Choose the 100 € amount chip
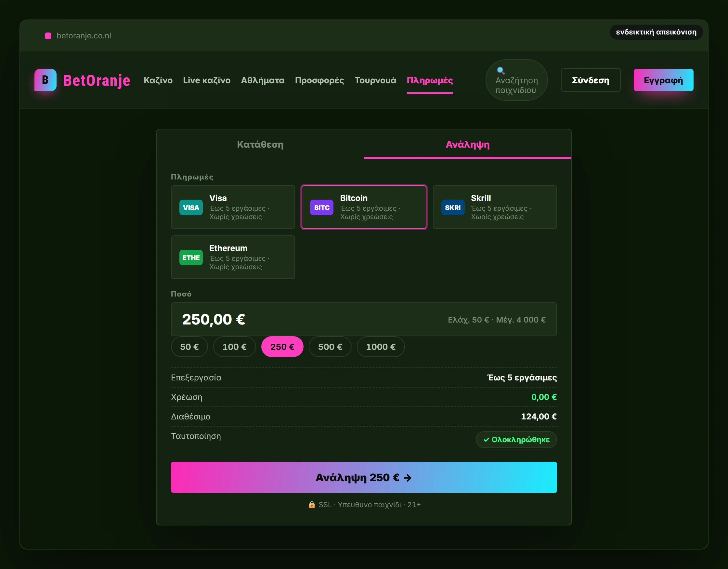The width and height of the screenshot is (728, 569). (235, 347)
